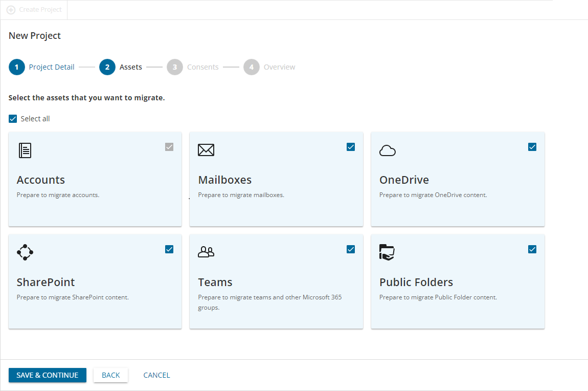The height and width of the screenshot is (391, 588).
Task: Click the Mailboxes envelope icon
Action: (x=206, y=150)
